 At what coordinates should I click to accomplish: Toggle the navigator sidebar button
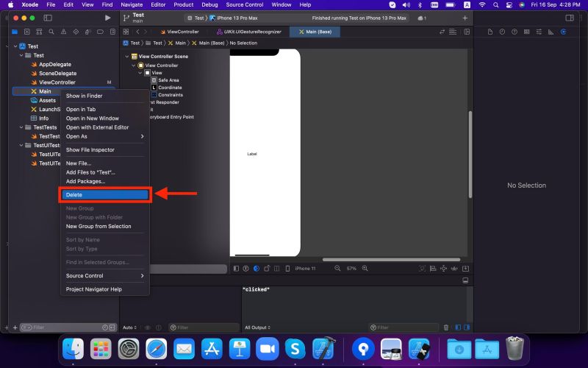pos(48,18)
